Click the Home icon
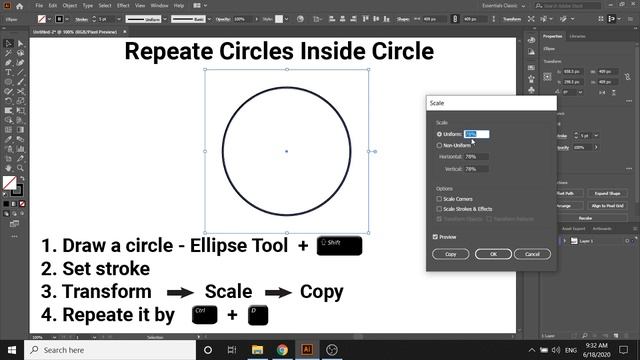The height and width of the screenshot is (360, 640). [x=19, y=6]
